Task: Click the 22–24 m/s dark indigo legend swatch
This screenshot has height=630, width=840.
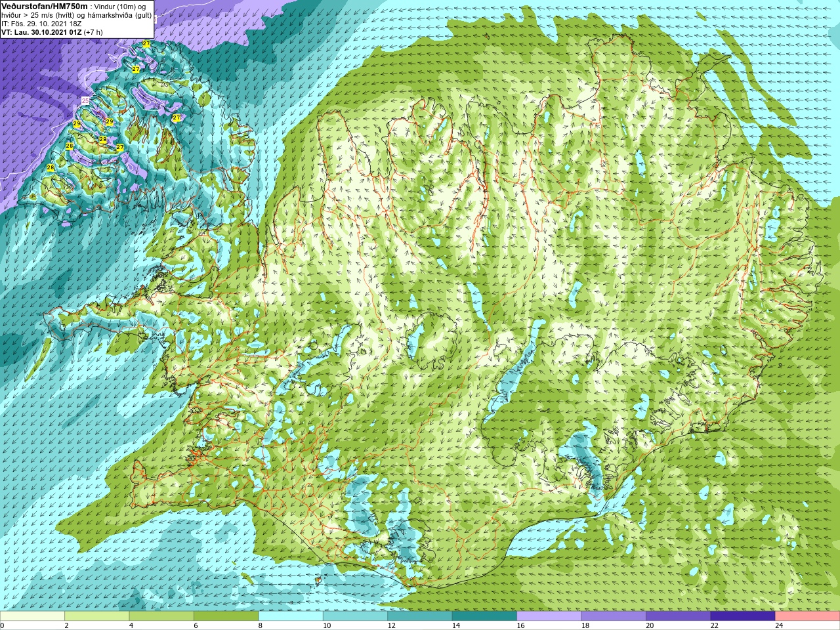Action: (743, 616)
